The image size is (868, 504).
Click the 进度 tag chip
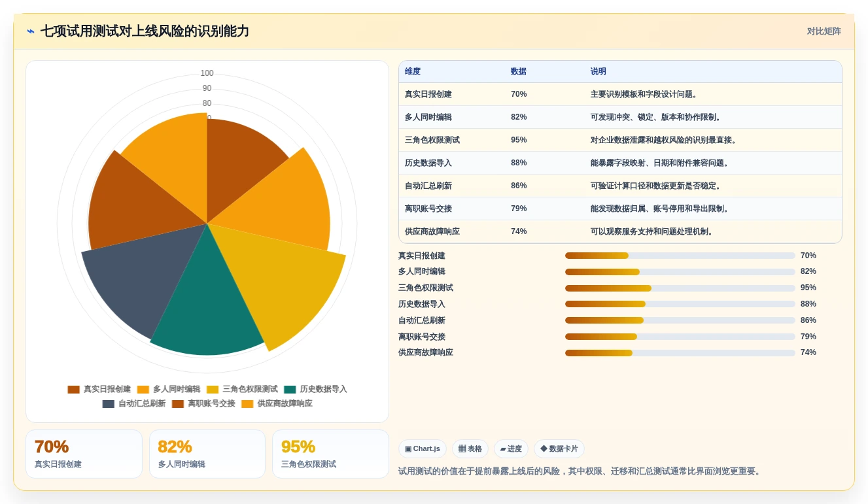511,449
